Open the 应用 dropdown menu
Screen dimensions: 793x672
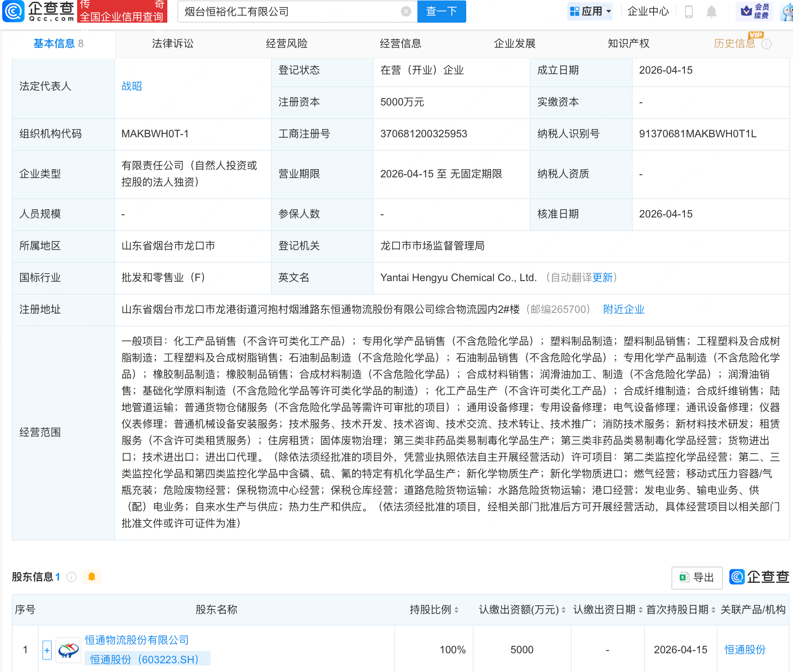590,11
